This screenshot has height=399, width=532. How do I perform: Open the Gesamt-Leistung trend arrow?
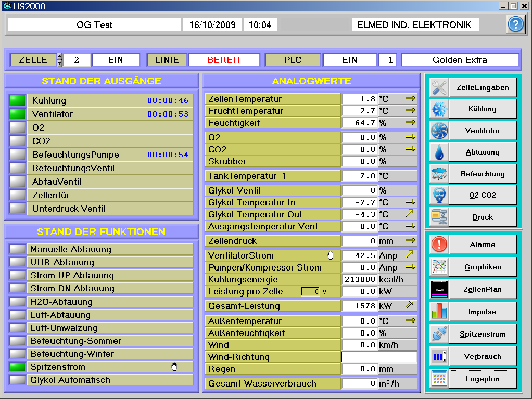click(x=411, y=306)
